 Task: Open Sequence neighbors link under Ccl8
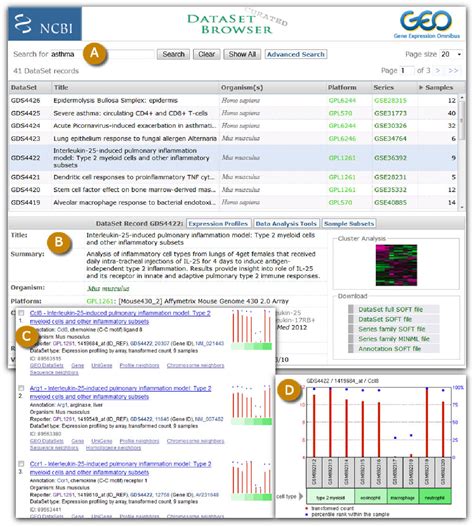point(54,373)
